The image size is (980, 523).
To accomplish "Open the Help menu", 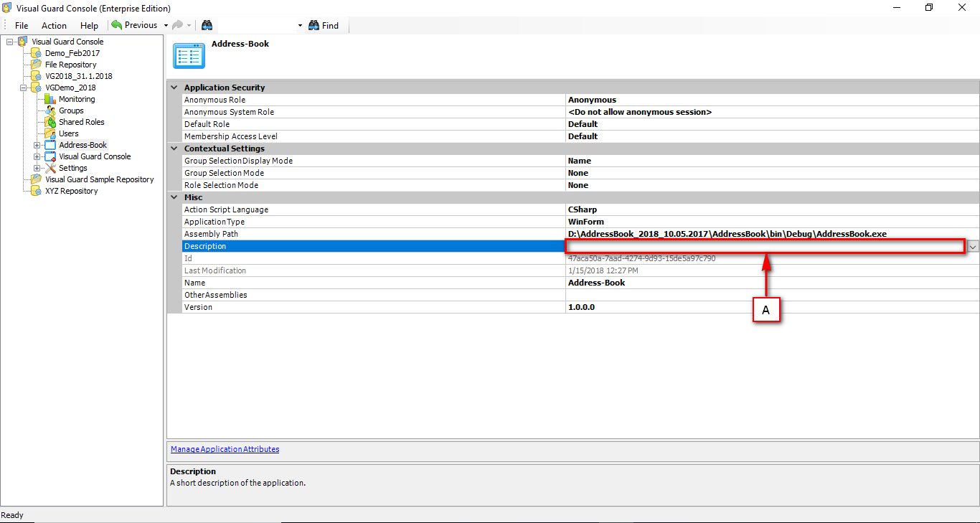I will coord(89,25).
